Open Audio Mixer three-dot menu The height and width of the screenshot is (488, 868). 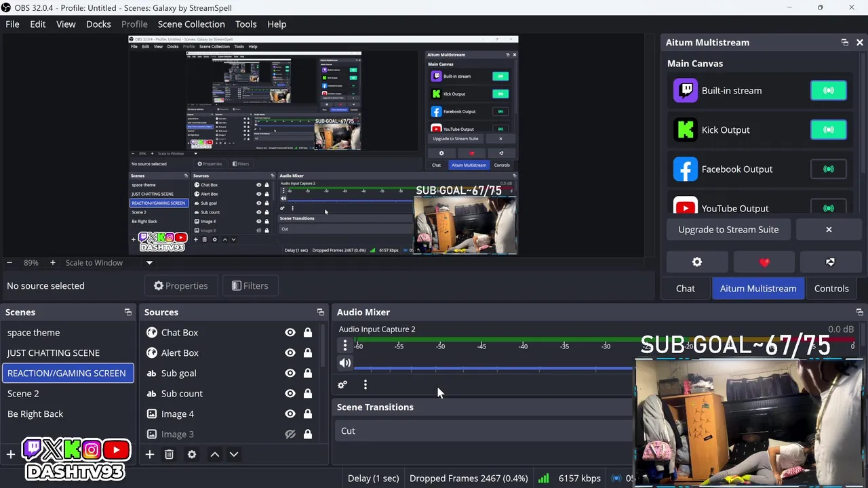366,385
